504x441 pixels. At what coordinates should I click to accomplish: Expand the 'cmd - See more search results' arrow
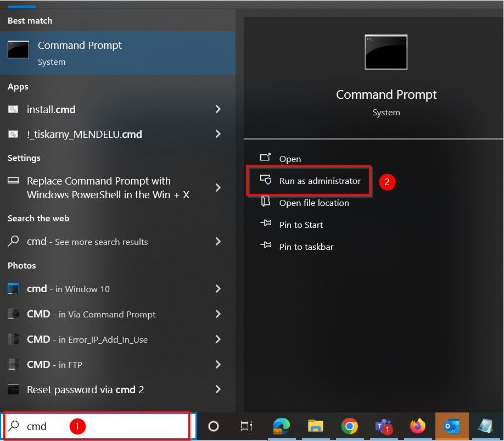(x=218, y=242)
